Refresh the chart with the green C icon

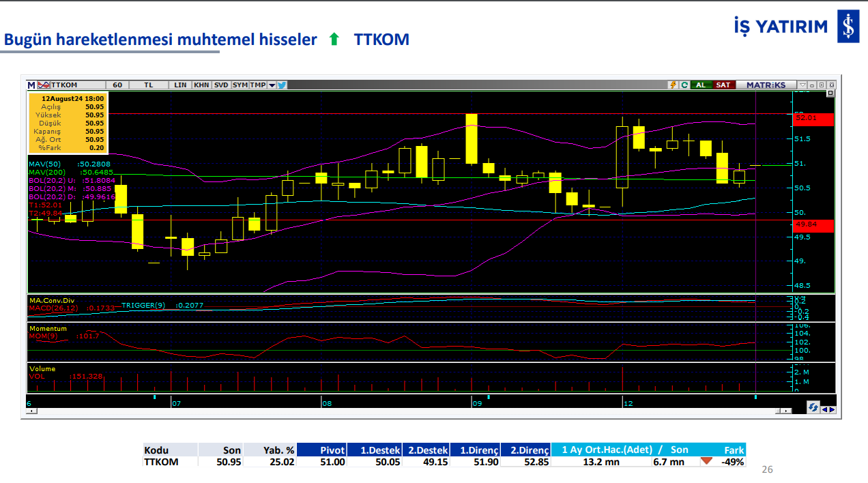point(684,85)
